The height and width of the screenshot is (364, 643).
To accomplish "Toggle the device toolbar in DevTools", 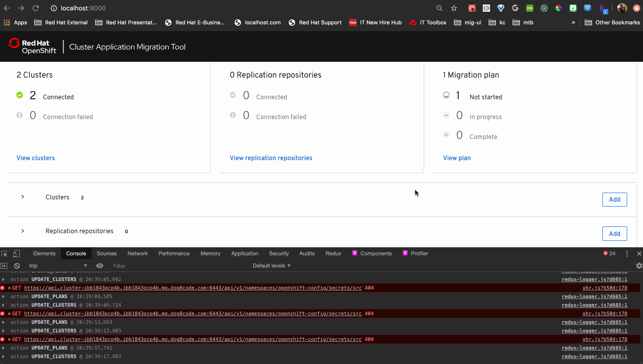I will (x=16, y=253).
